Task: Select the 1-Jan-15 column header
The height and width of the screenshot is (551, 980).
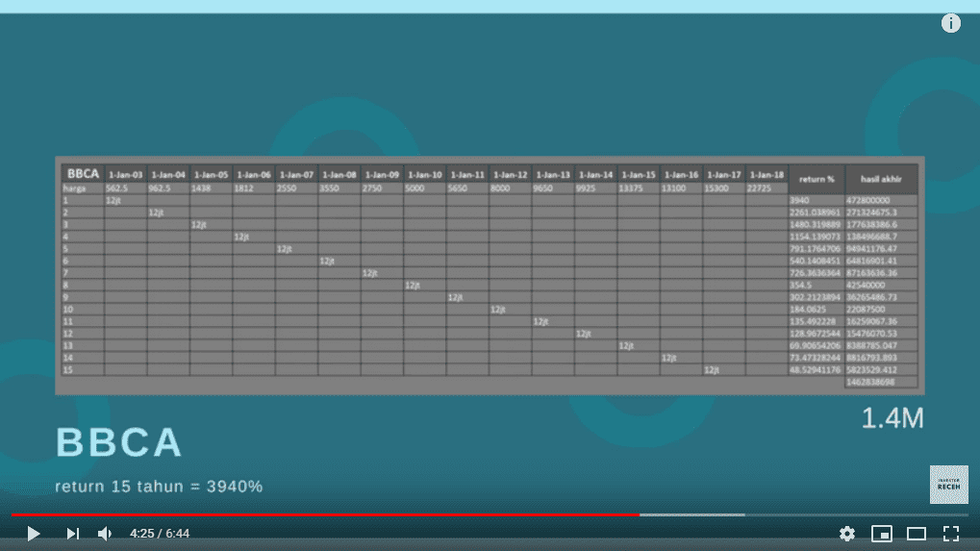Action: coord(639,175)
